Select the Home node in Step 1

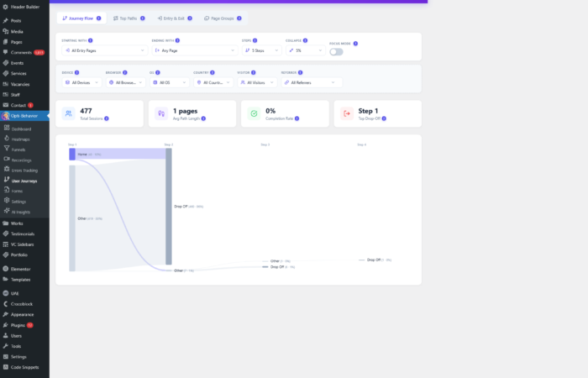click(72, 154)
